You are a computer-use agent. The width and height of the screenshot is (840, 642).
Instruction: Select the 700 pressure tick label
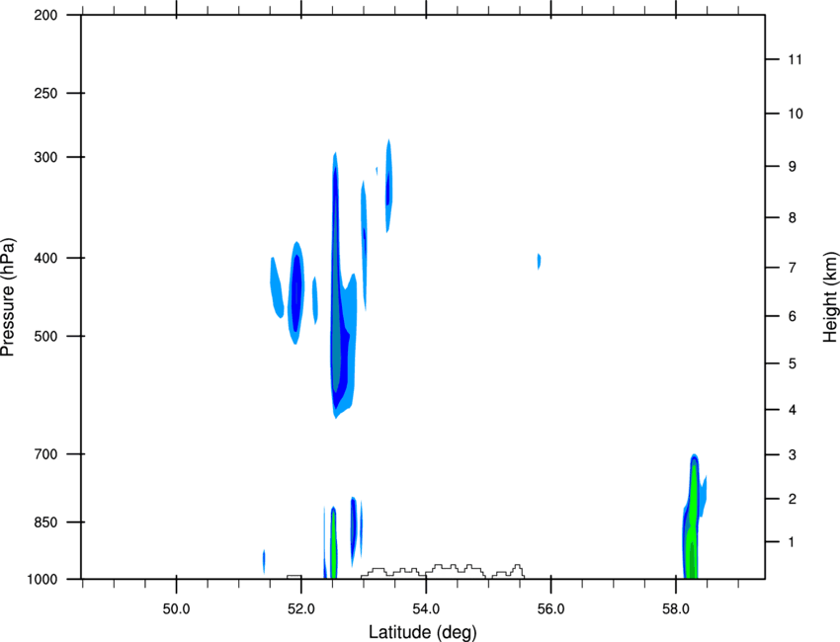(x=45, y=454)
